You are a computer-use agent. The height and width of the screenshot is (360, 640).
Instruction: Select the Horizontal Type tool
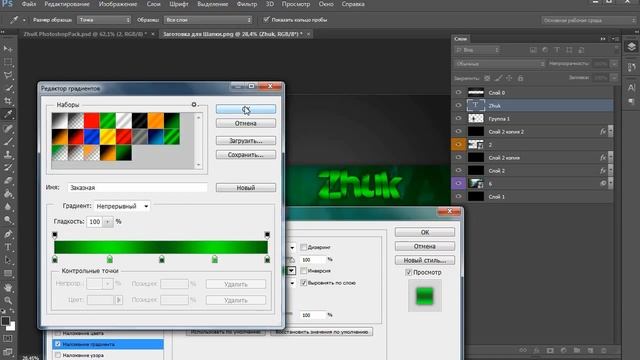point(8,247)
